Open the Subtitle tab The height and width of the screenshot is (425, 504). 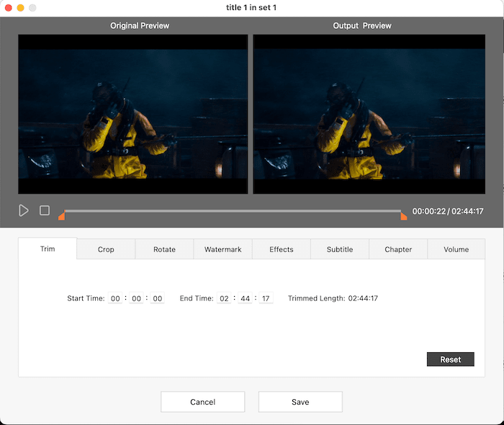click(x=340, y=249)
